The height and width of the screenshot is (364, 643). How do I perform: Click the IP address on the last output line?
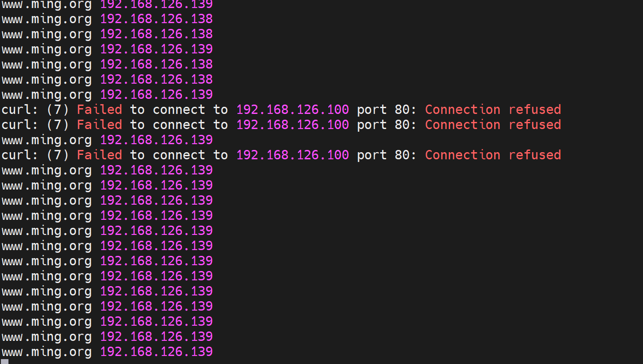click(x=156, y=352)
